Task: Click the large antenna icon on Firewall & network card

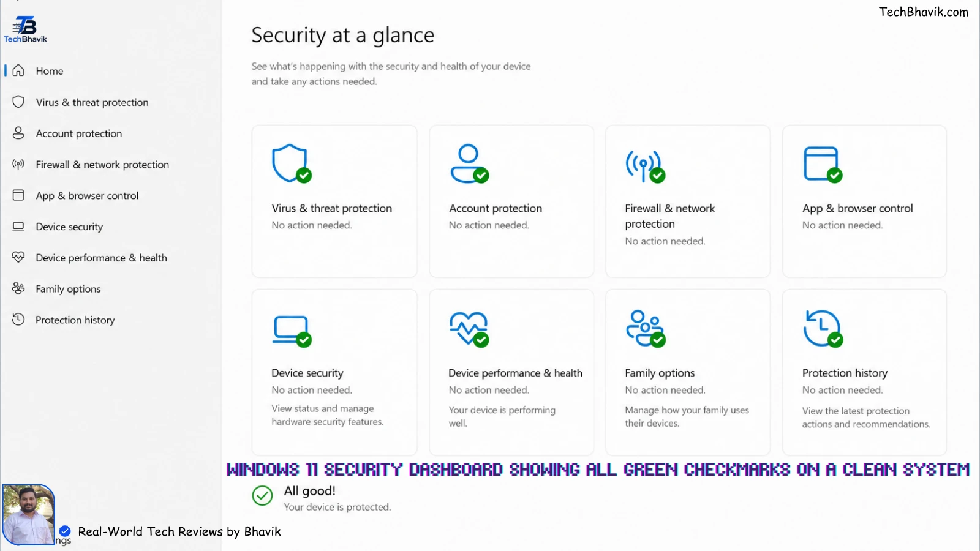Action: 645,166
